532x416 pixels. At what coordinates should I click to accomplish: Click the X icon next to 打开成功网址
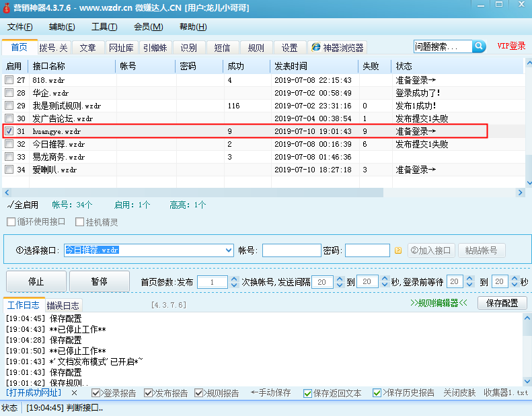click(74, 393)
